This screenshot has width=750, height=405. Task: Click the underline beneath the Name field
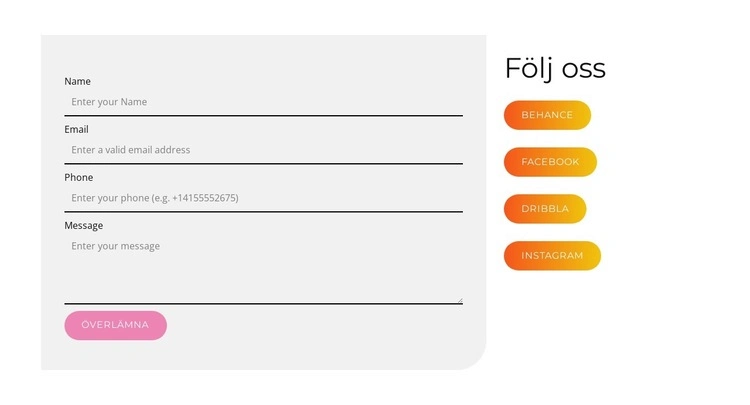[263, 116]
